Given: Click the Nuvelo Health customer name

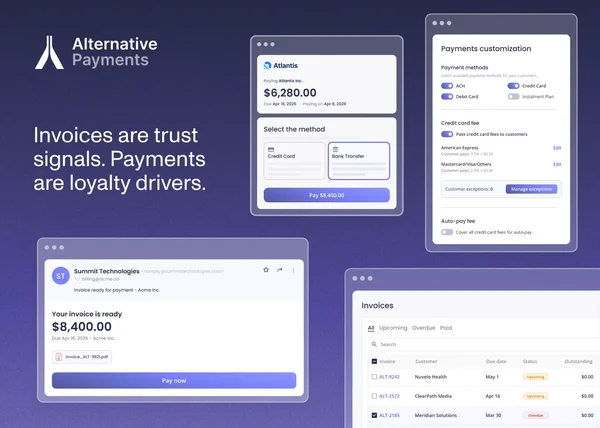Looking at the screenshot, I should (430, 377).
